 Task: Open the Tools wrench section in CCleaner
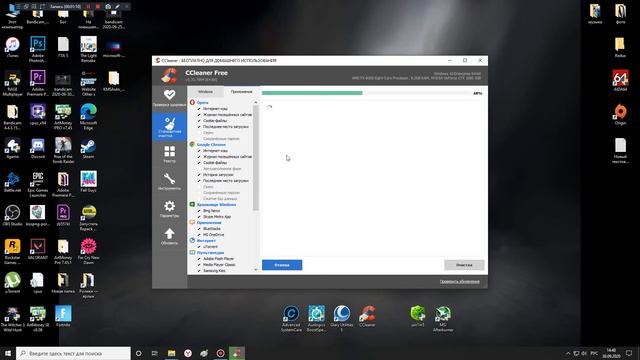pyautogui.click(x=169, y=181)
